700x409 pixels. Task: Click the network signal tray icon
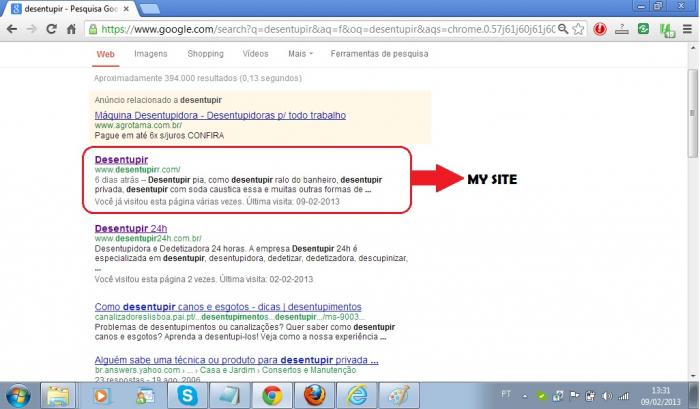[624, 396]
